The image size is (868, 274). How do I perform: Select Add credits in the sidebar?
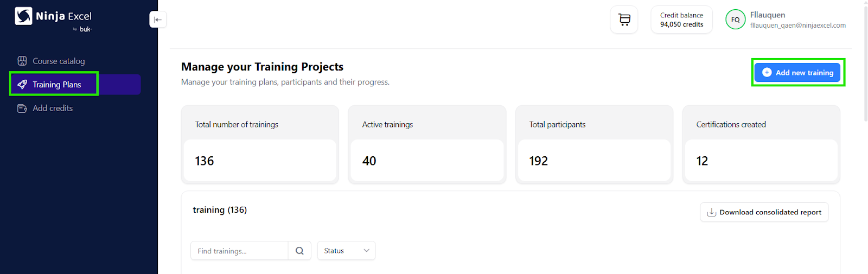point(53,109)
